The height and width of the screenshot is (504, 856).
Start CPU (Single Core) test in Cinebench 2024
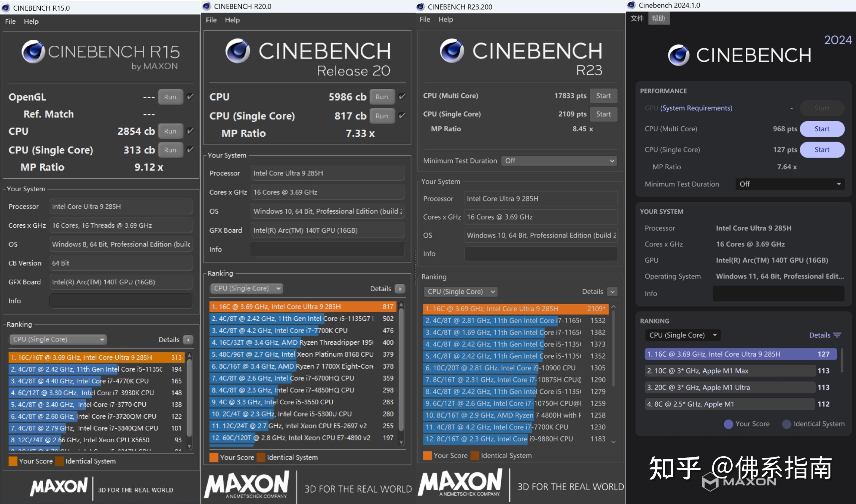[822, 150]
